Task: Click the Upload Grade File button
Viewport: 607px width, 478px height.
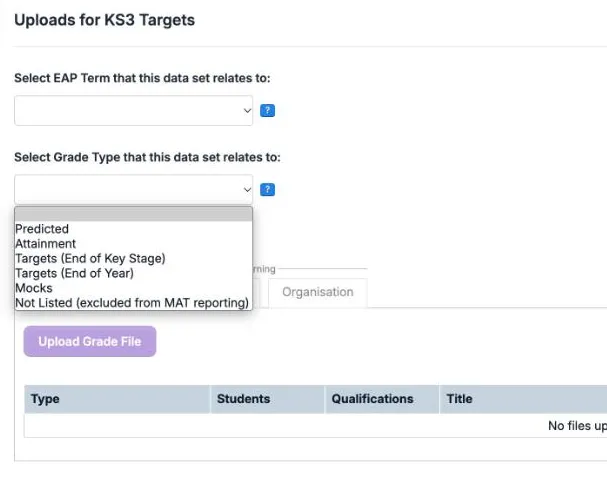Action: [x=90, y=341]
